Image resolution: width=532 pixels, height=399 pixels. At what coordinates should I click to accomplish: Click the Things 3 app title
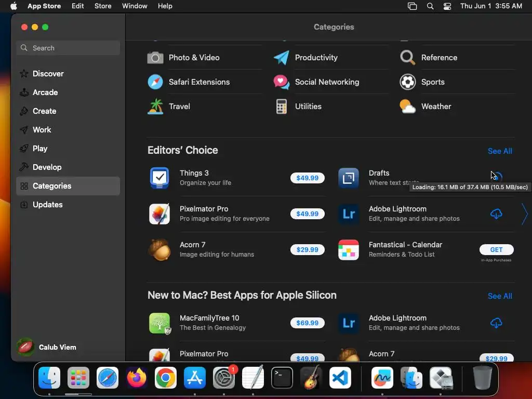[x=194, y=173]
